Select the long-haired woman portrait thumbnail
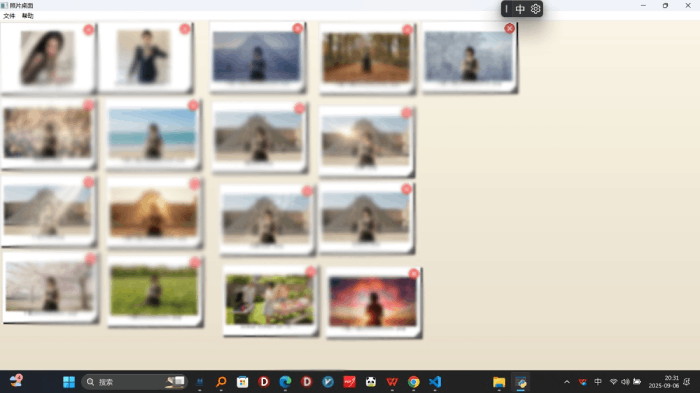700x393 pixels. pos(47,58)
